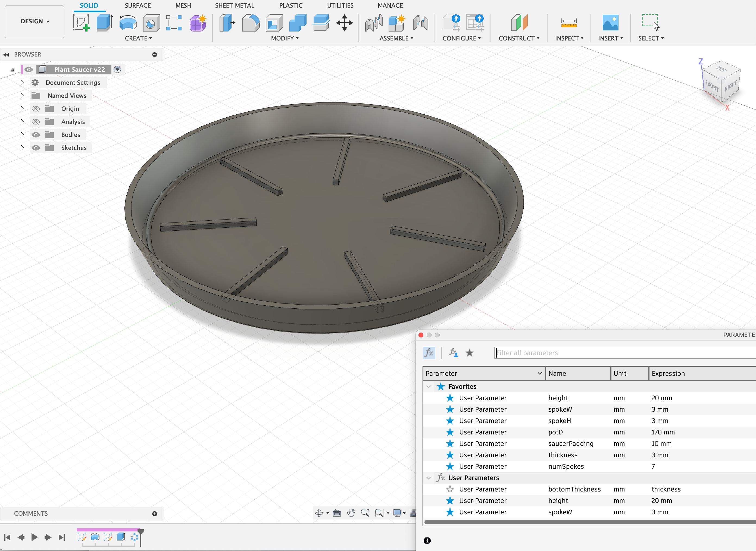This screenshot has height=551, width=756.
Task: Unfavorite the potD parameter star
Action: [x=450, y=432]
